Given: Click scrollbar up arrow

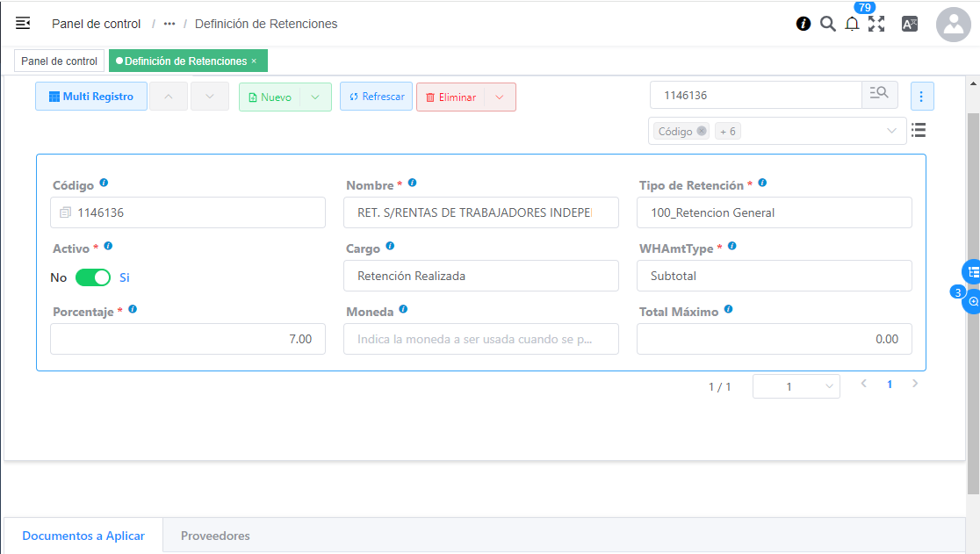Looking at the screenshot, I should tap(973, 83).
